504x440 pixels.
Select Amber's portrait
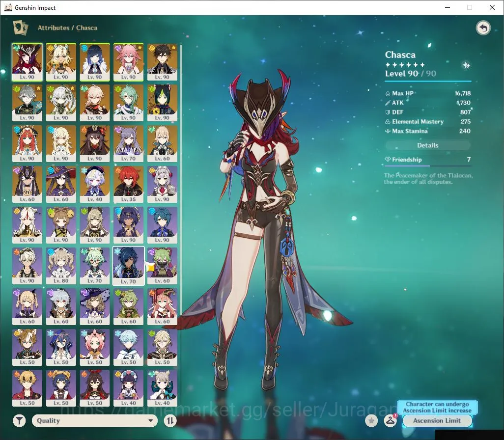95,388
